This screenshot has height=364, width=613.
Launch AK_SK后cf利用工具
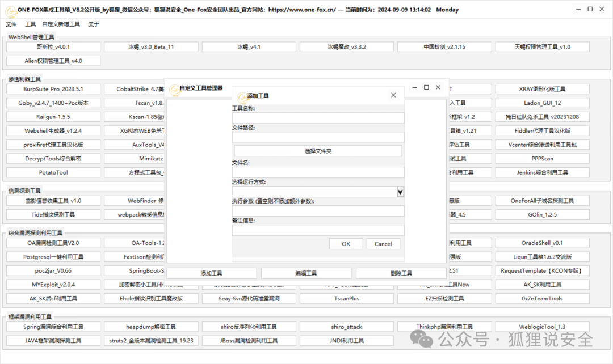click(53, 298)
